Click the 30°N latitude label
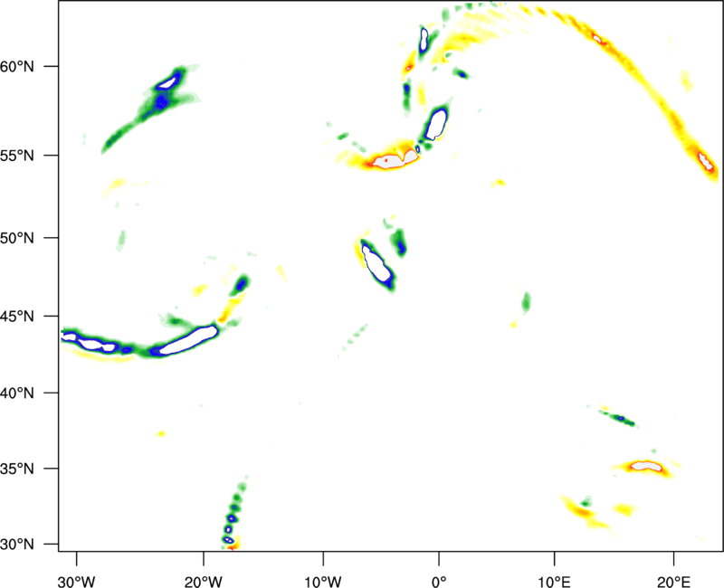 (x=17, y=545)
